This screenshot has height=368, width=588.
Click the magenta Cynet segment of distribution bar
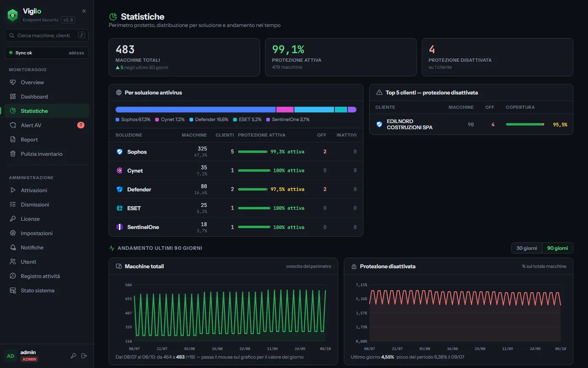tap(285, 110)
